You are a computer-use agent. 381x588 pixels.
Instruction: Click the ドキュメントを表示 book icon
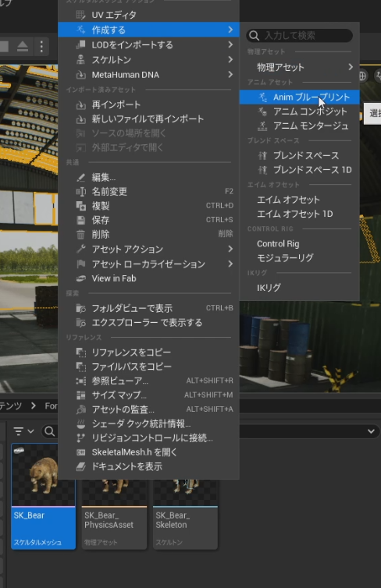pyautogui.click(x=80, y=466)
